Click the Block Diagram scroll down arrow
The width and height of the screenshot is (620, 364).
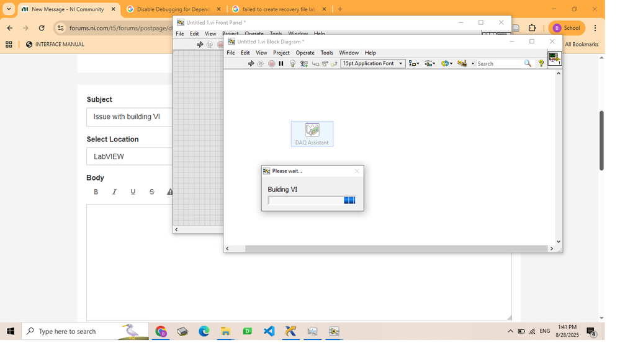[559, 241]
